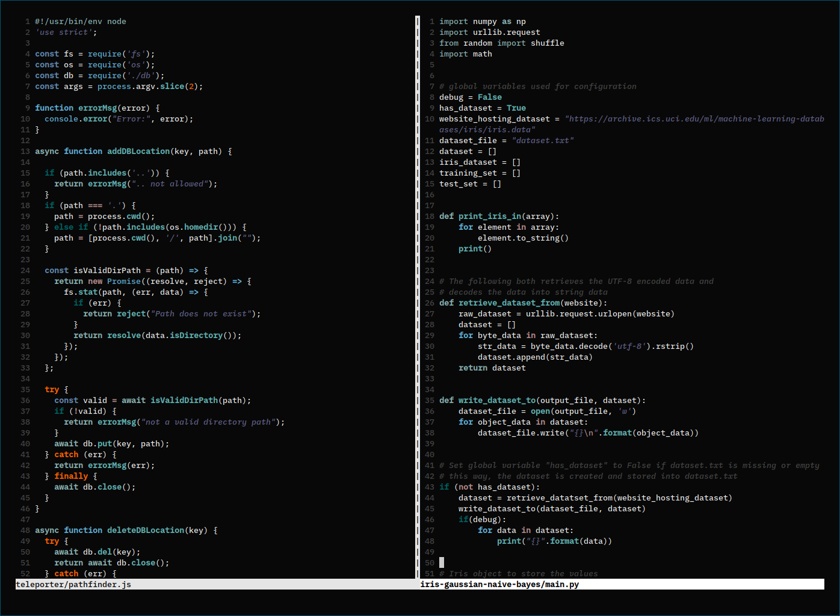Click the "training_set = []" line

480,173
